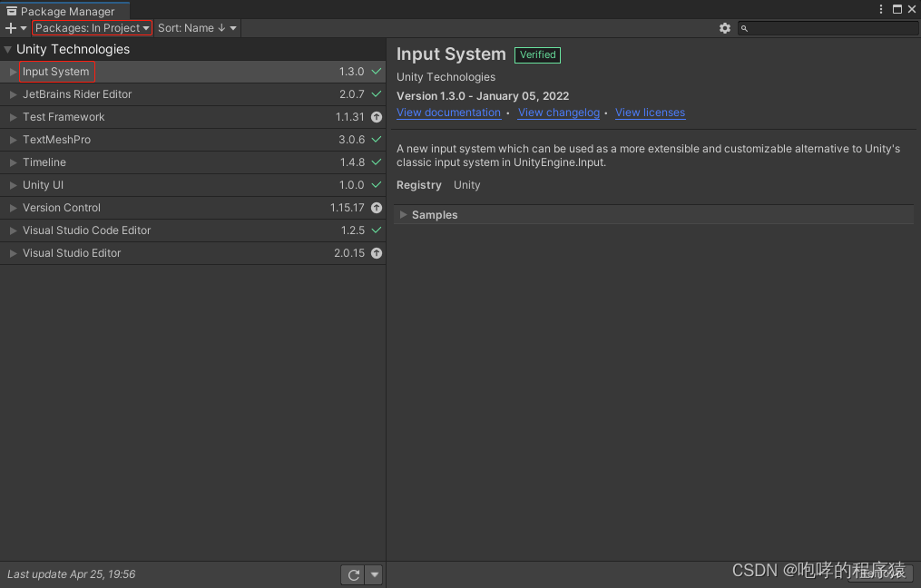Screen dimensions: 921x588
Task: Expand the Visual Studio Code Editor arrow
Action: pyautogui.click(x=13, y=230)
